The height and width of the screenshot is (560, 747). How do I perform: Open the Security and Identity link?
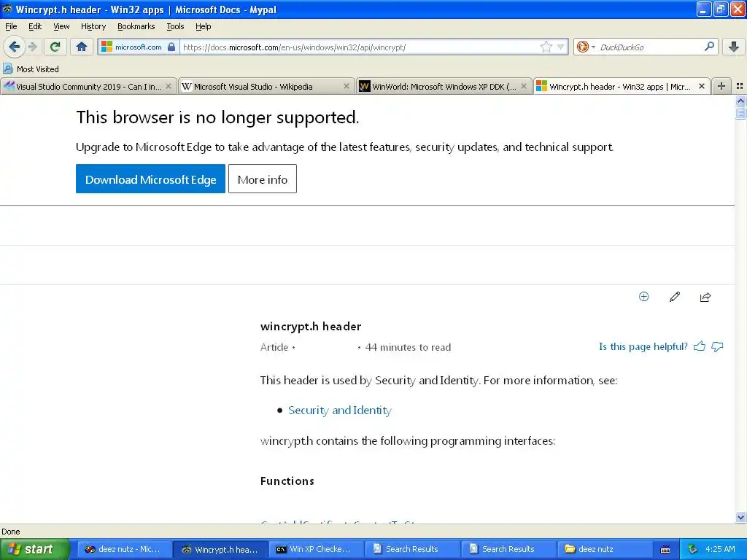click(x=340, y=410)
